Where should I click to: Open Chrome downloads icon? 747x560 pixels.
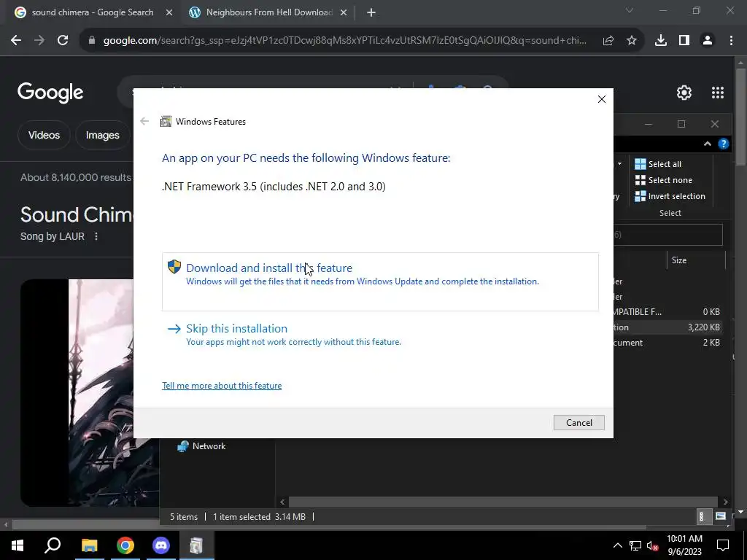tap(661, 41)
